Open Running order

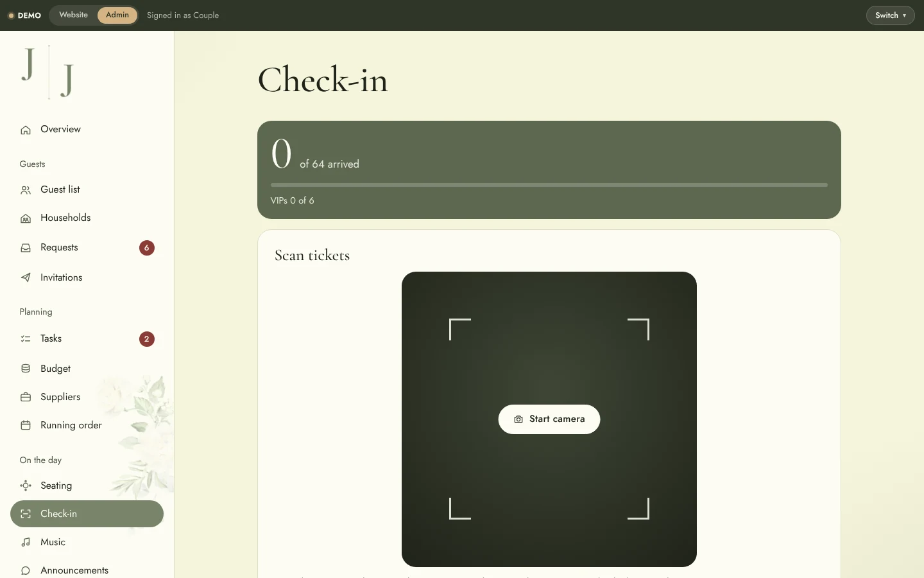click(x=87, y=425)
